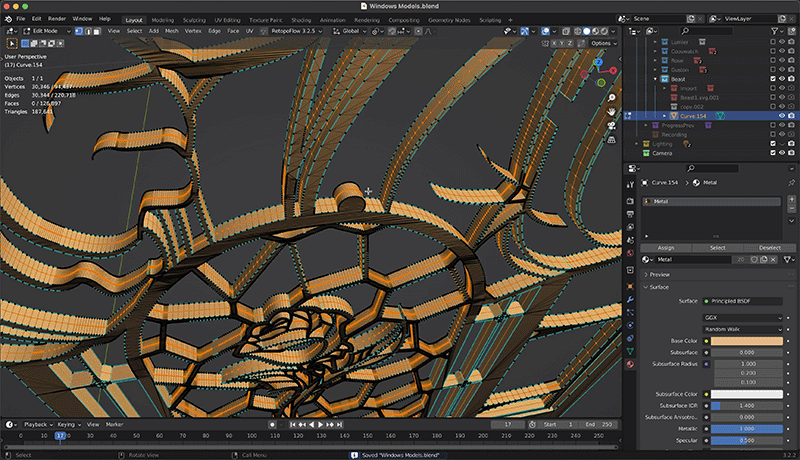
Task: Open the Render menu
Action: pos(57,19)
